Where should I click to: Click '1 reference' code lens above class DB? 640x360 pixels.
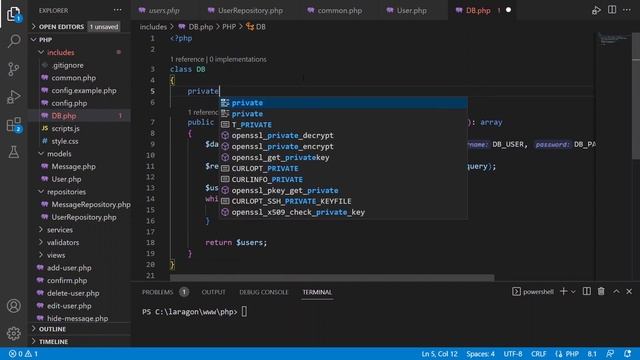click(187, 59)
